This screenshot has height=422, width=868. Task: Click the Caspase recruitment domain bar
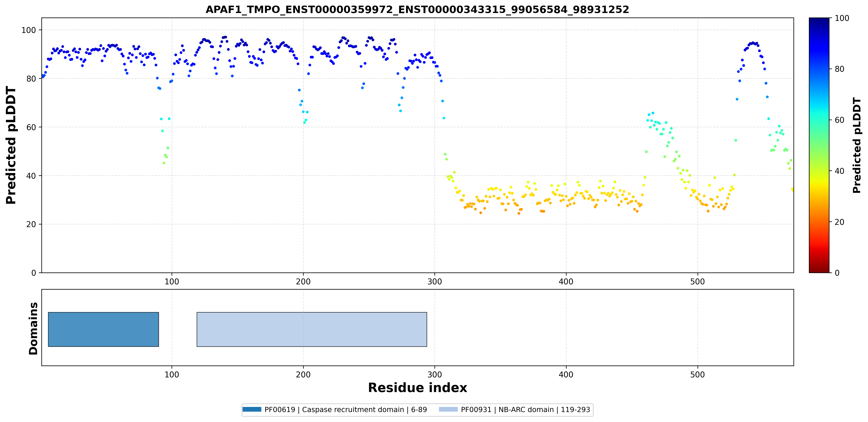click(x=103, y=329)
